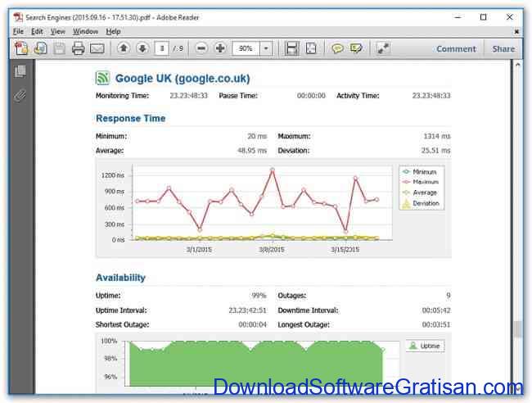
Task: Click the Response Time section heading
Action: [131, 118]
